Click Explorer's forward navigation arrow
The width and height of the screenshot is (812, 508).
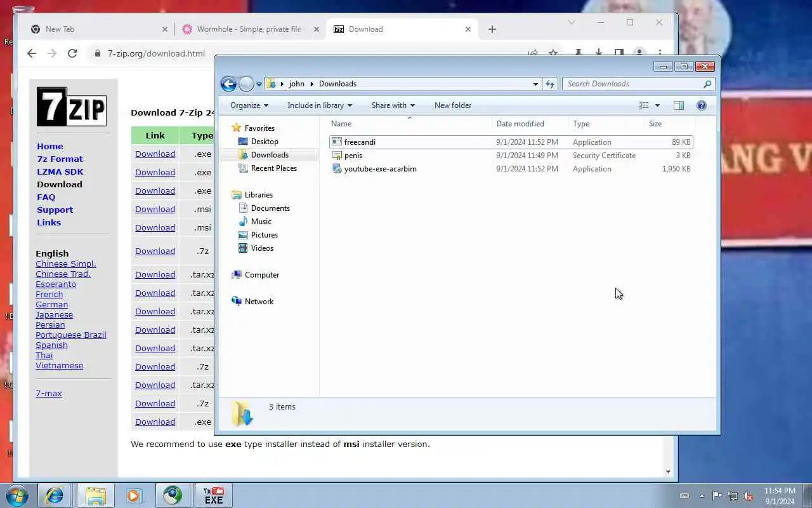[x=246, y=84]
